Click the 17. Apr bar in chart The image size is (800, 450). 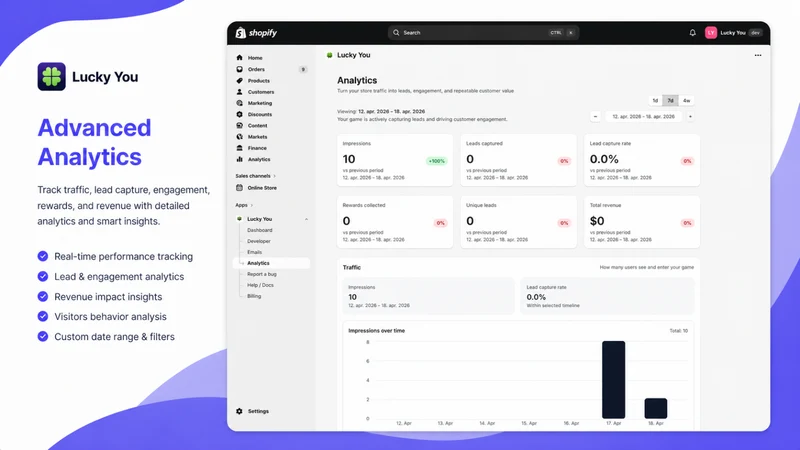(613, 380)
